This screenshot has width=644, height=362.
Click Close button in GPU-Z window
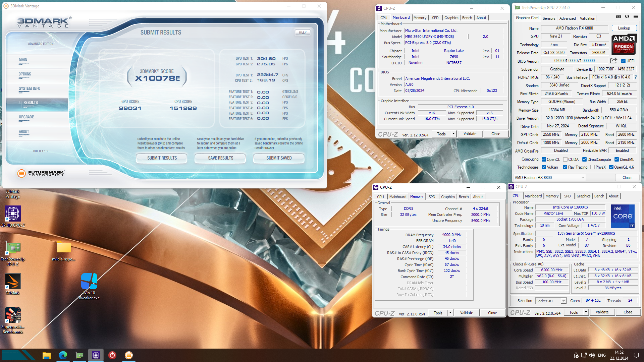pyautogui.click(x=627, y=178)
